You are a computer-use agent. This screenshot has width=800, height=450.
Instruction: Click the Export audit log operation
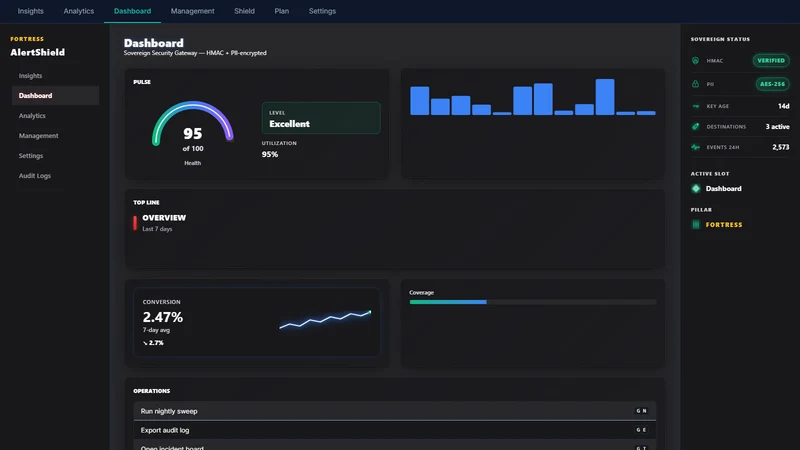[394, 430]
